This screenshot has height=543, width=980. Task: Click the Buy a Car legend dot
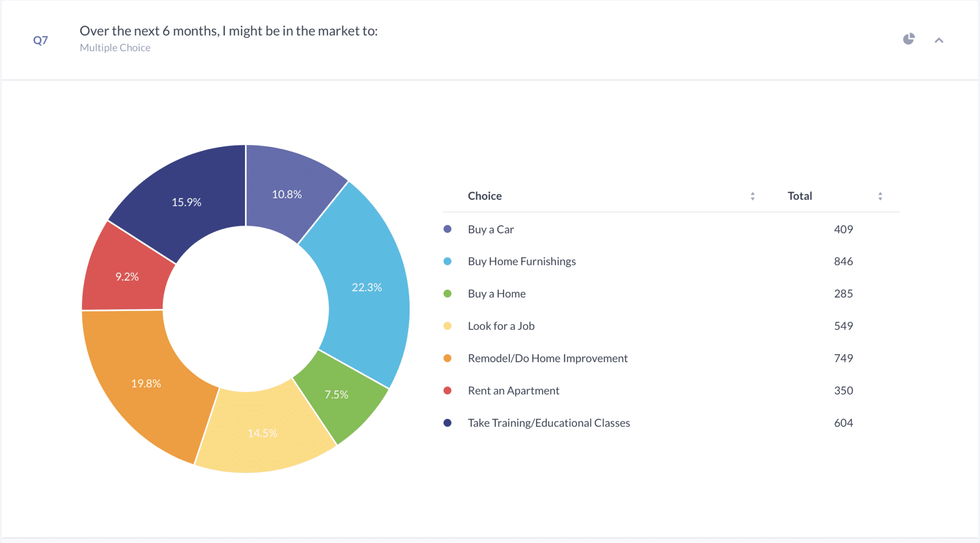(x=447, y=229)
